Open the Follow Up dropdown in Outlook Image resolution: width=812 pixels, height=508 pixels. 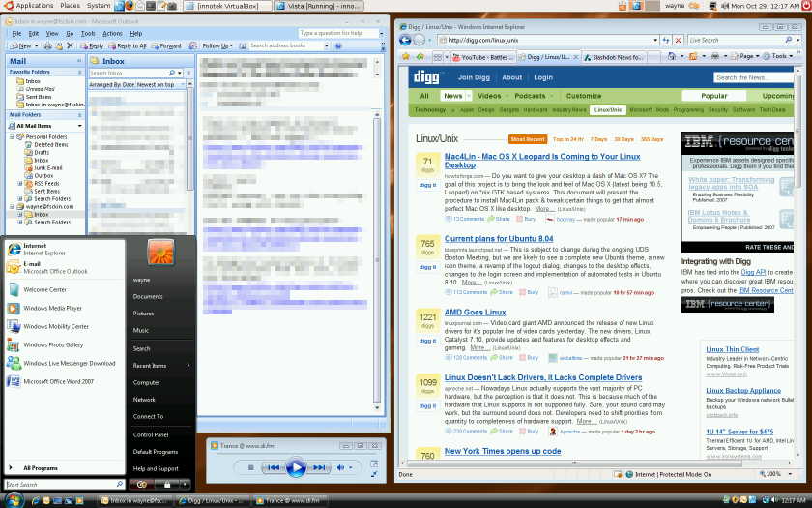tap(231, 46)
